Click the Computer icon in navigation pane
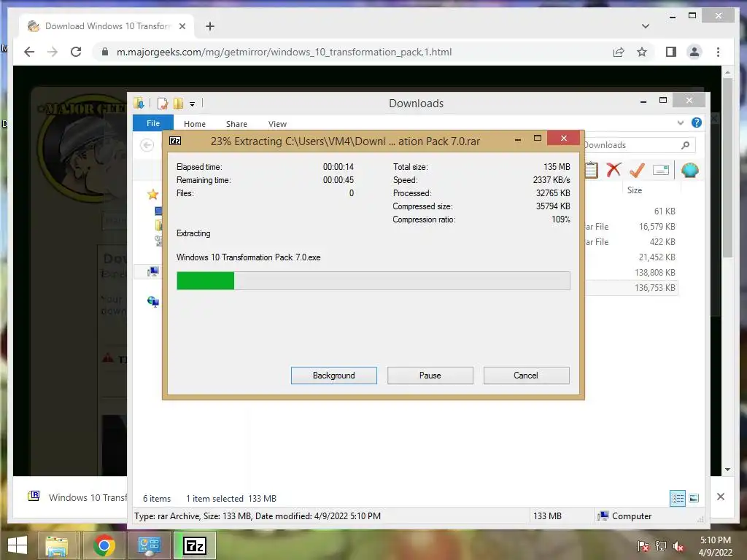 click(x=153, y=271)
